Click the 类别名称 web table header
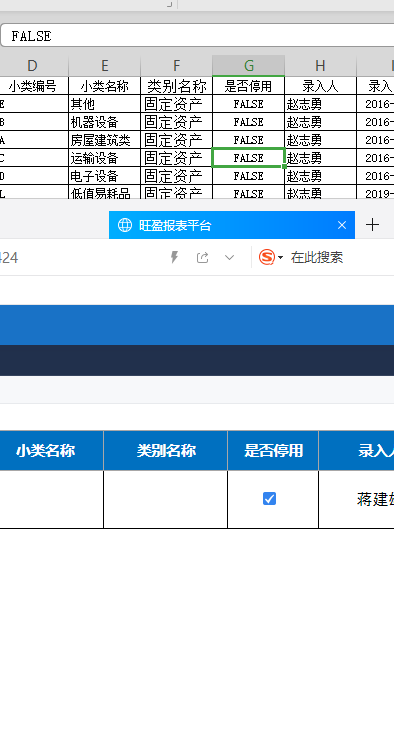This screenshot has width=394, height=744. 166,450
